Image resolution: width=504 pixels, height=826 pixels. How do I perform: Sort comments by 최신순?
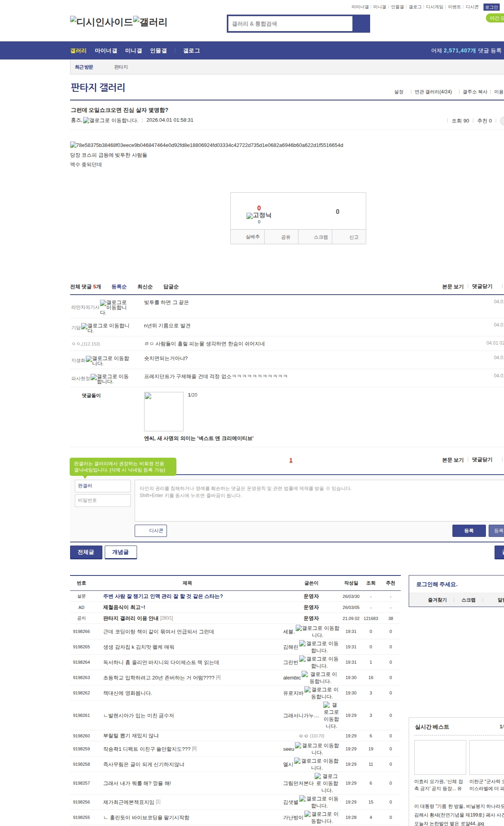pos(145,287)
